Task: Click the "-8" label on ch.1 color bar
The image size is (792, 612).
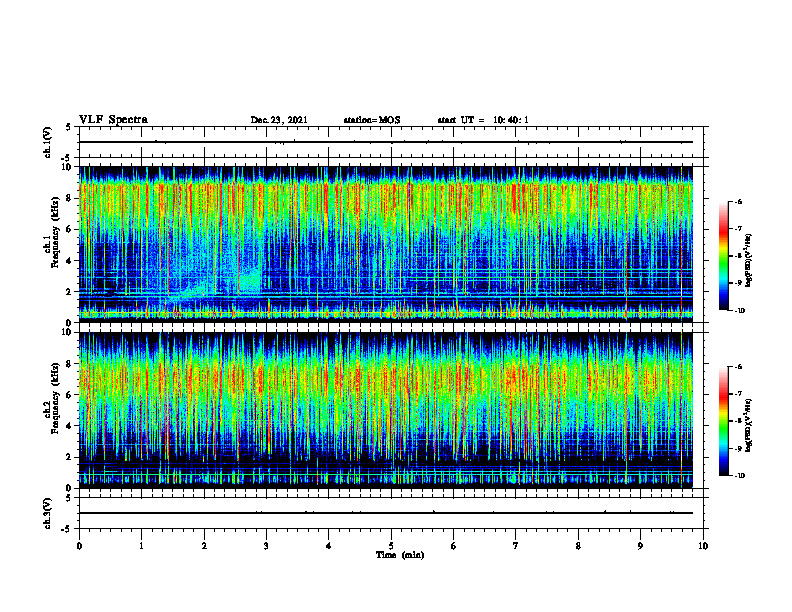Action: (x=738, y=256)
